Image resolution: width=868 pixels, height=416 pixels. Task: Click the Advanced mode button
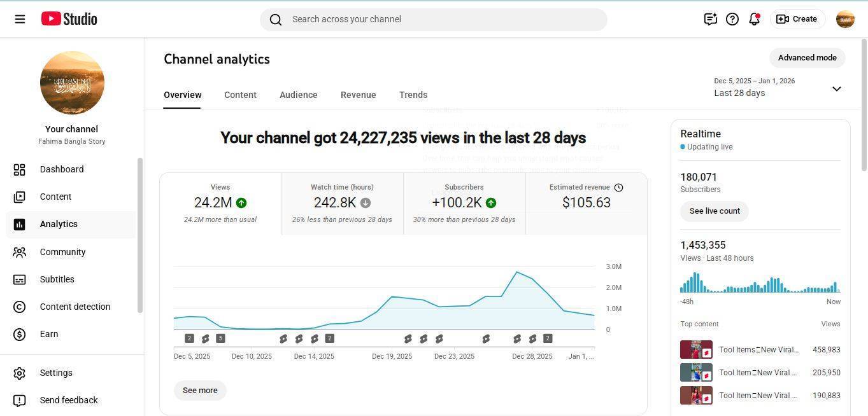(807, 58)
